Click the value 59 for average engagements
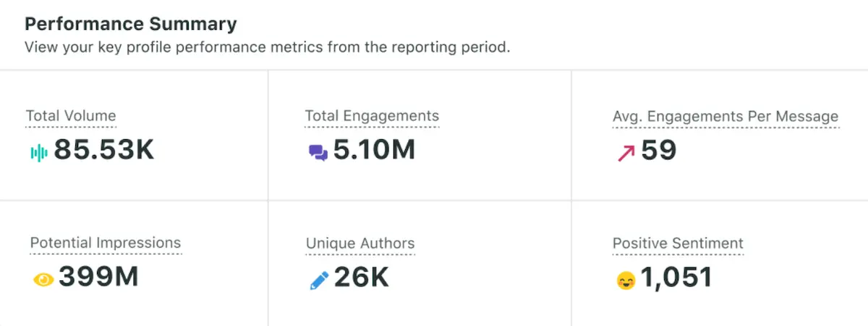Screen dimensions: 868x326 pyautogui.click(x=658, y=150)
